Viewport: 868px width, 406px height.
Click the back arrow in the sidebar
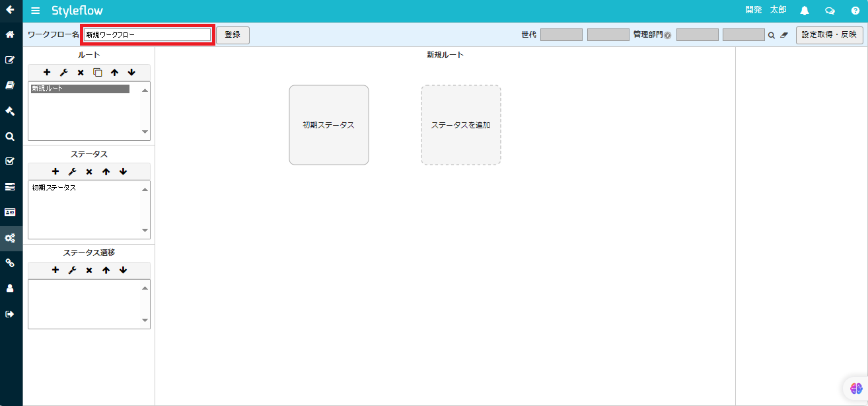(10, 10)
